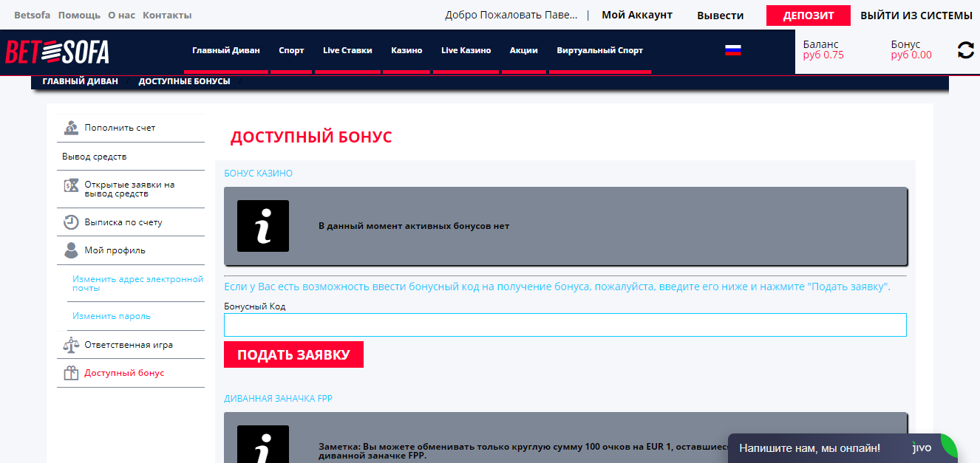Click the ДОСТУПНЫЙ БОНУС page title
Image resolution: width=980 pixels, height=463 pixels.
311,137
